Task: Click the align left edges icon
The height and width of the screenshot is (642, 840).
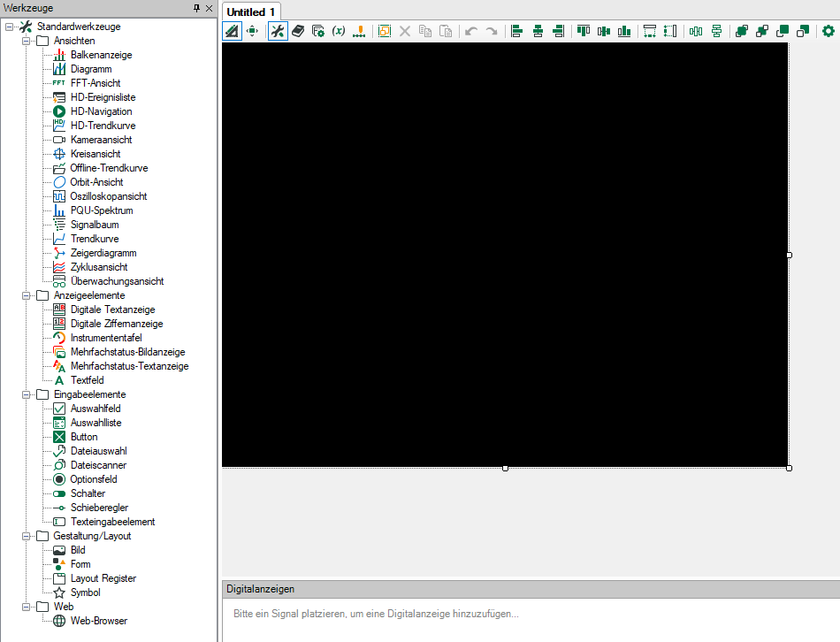Action: click(516, 31)
